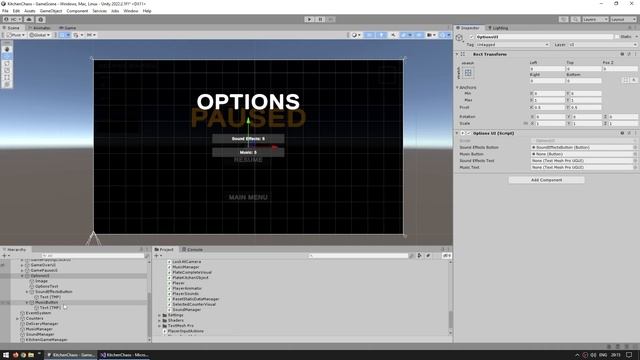The height and width of the screenshot is (360, 640).
Task: Open the Layers dropdown in the top toolbar
Action: click(595, 19)
